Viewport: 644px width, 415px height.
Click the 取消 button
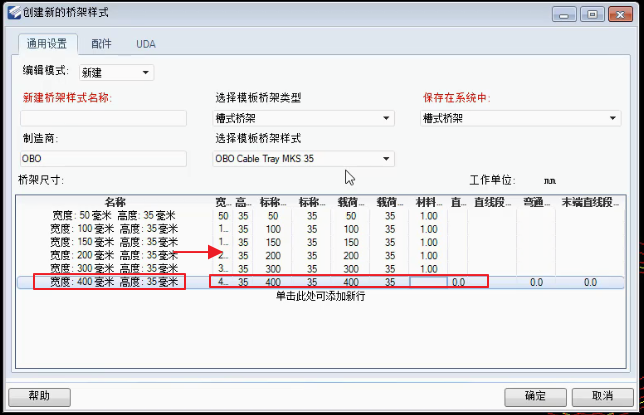coord(603,397)
